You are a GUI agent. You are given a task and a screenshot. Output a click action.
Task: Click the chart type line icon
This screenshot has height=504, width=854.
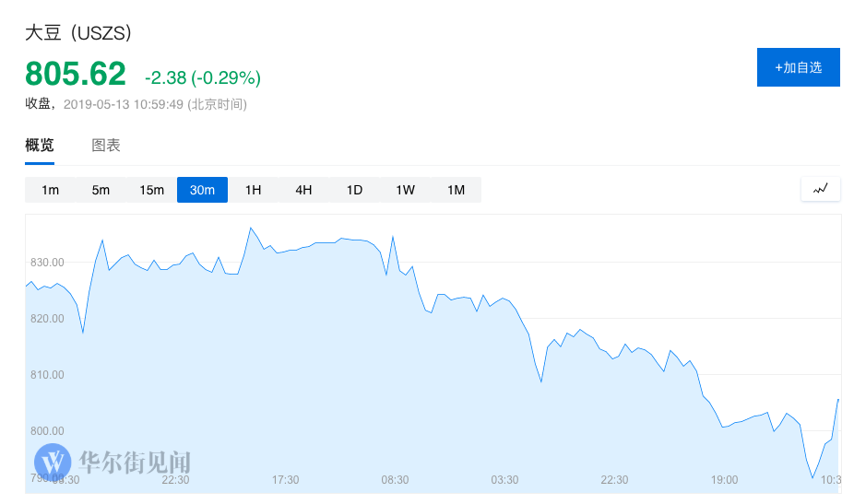(x=821, y=189)
